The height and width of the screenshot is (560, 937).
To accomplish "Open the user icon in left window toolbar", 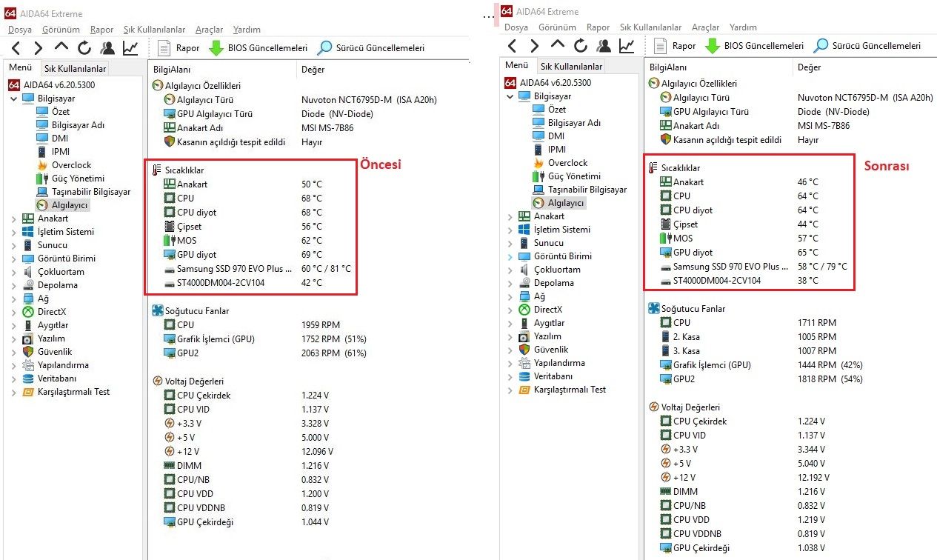I will tap(107, 48).
